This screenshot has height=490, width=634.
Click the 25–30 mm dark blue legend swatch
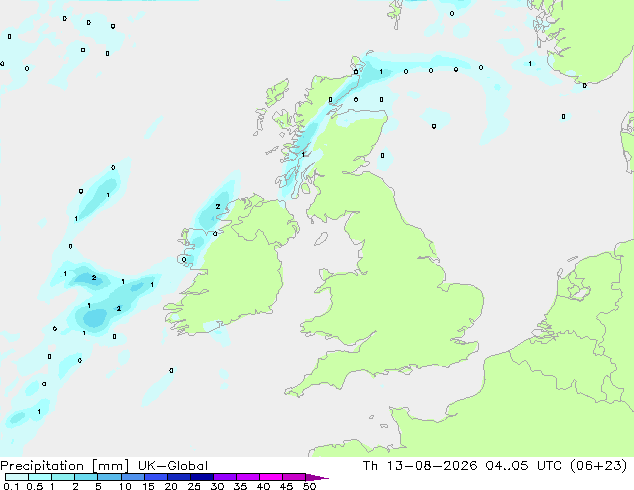click(x=201, y=477)
